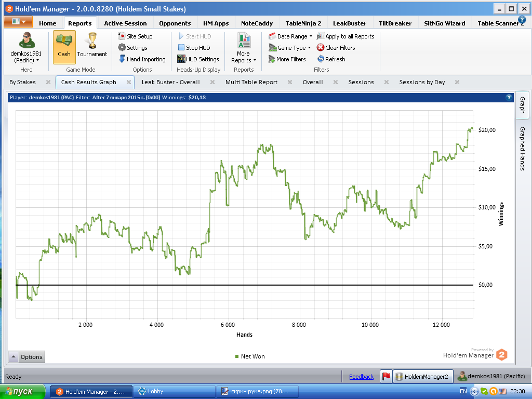Select the Cash Results Graph tab

pos(88,82)
